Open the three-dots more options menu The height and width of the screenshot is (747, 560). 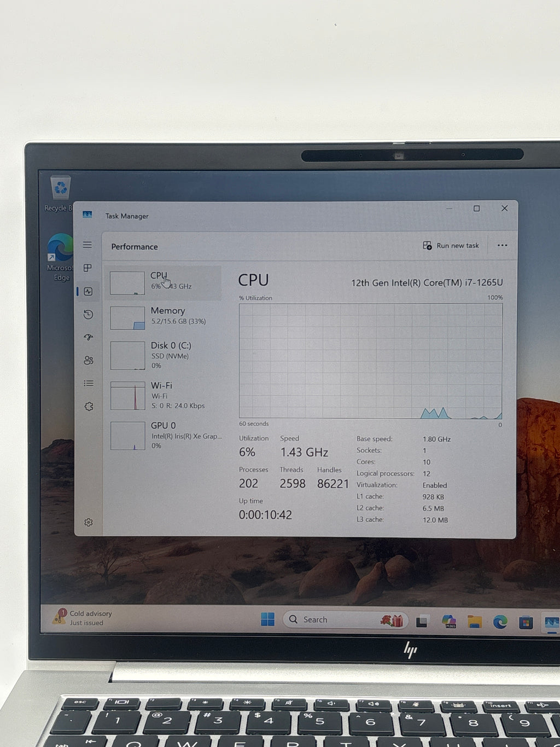(x=502, y=246)
